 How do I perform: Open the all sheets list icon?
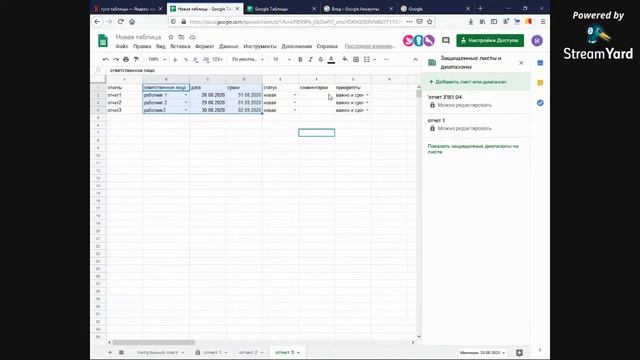pyautogui.click(x=121, y=352)
